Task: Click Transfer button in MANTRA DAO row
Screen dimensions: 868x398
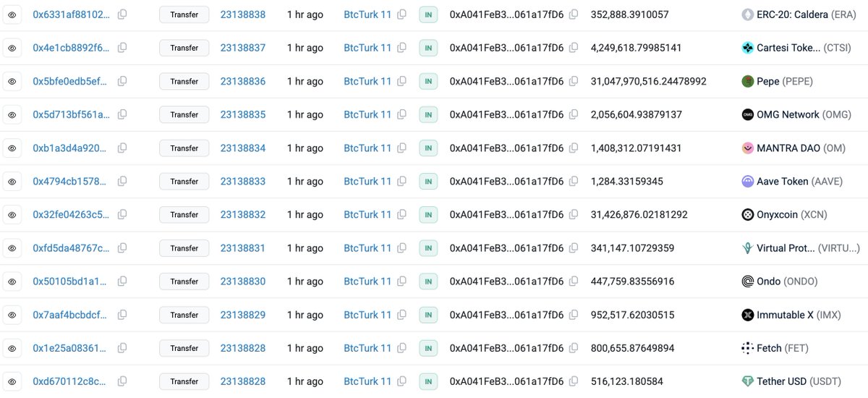Action: (x=184, y=148)
